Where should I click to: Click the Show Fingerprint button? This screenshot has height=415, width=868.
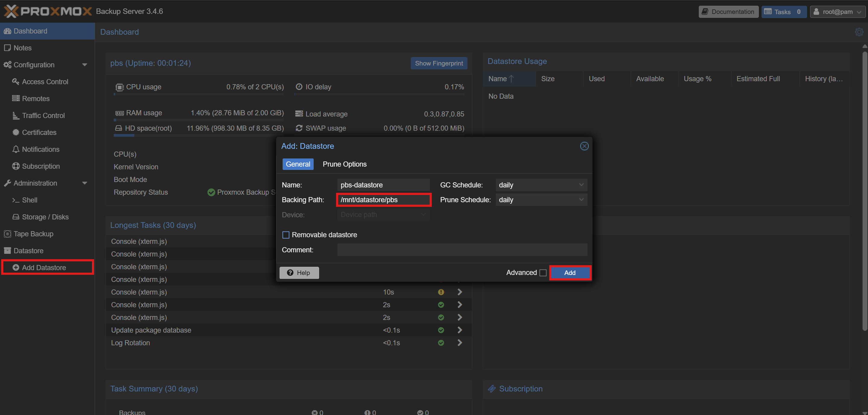439,63
